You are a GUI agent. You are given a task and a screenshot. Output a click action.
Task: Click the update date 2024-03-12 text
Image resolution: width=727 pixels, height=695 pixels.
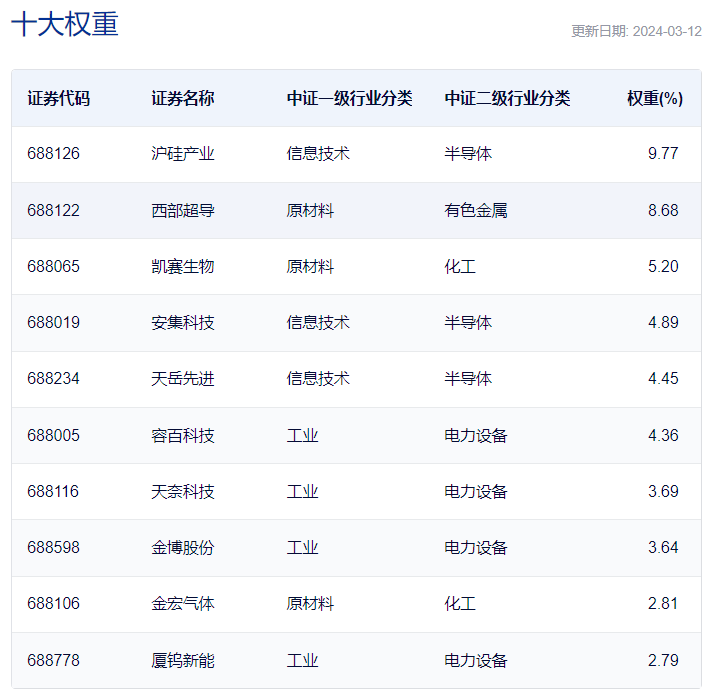[667, 31]
